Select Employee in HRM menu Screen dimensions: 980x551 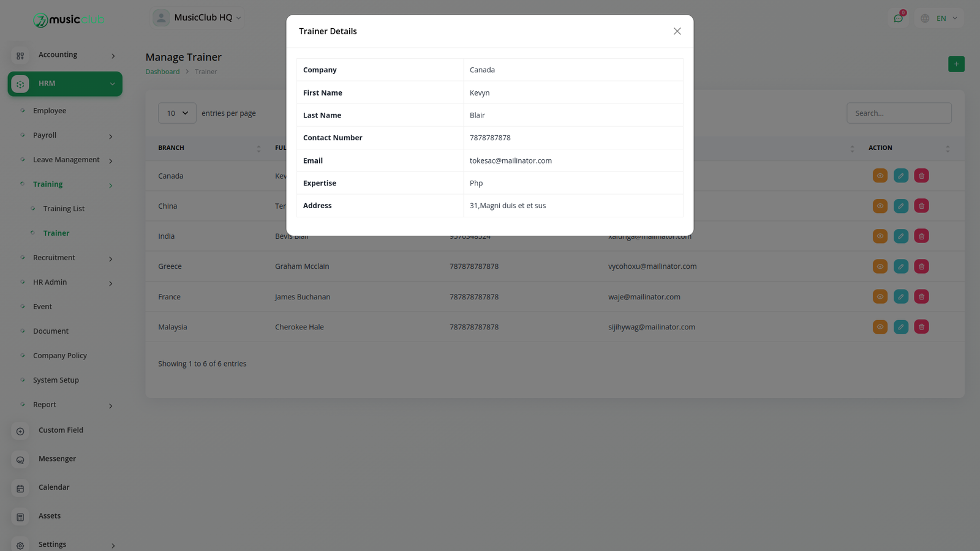pyautogui.click(x=50, y=111)
